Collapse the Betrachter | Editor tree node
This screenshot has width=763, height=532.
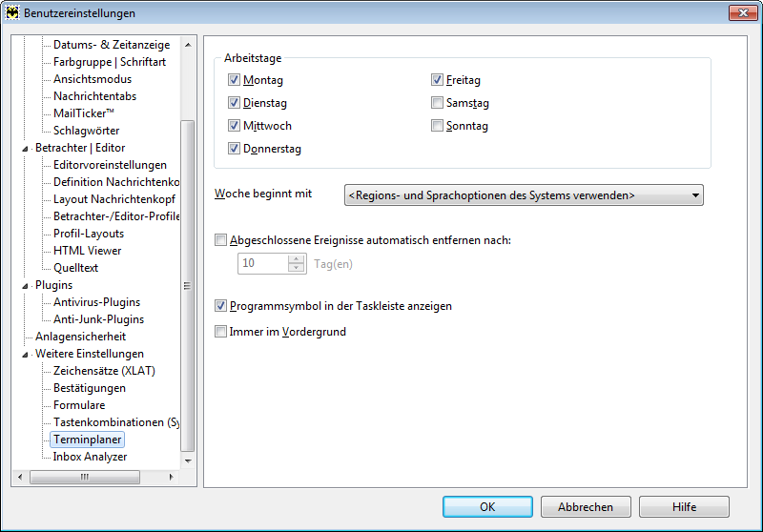coord(25,149)
